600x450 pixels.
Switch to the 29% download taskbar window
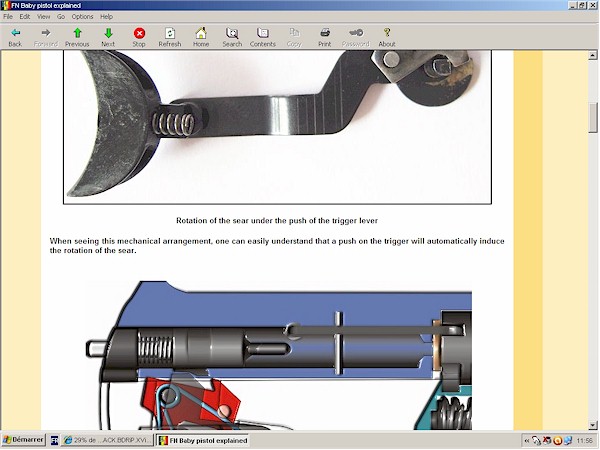pyautogui.click(x=108, y=440)
